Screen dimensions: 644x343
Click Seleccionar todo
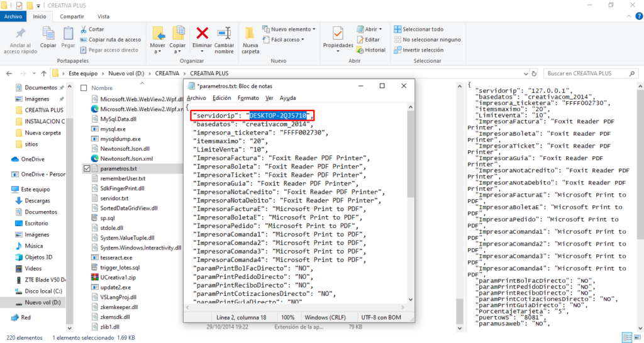point(418,29)
